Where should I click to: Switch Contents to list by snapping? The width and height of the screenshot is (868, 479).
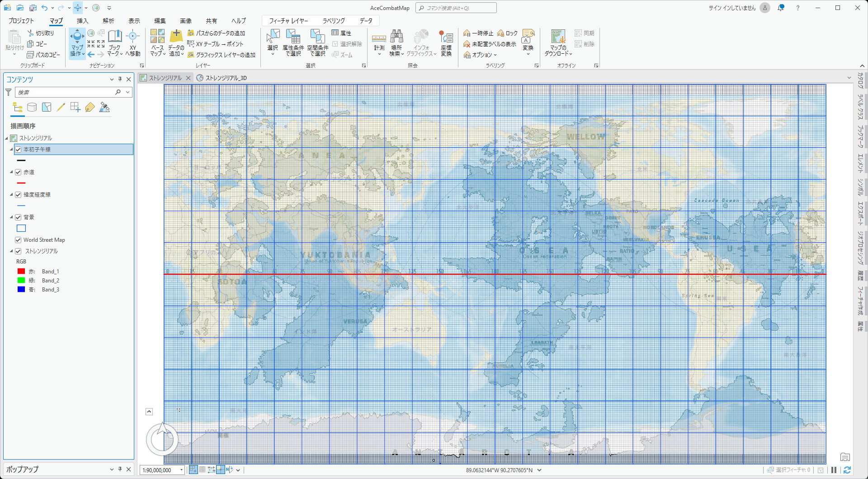coord(75,108)
